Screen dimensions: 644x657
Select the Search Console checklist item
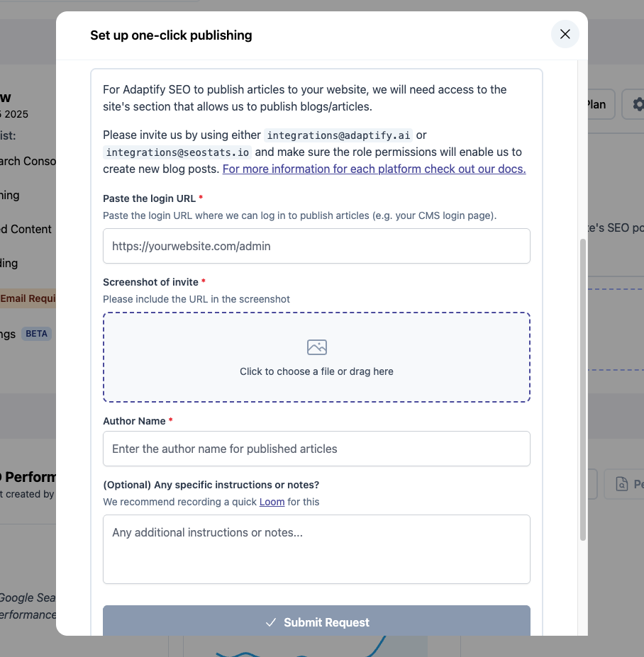click(x=28, y=161)
